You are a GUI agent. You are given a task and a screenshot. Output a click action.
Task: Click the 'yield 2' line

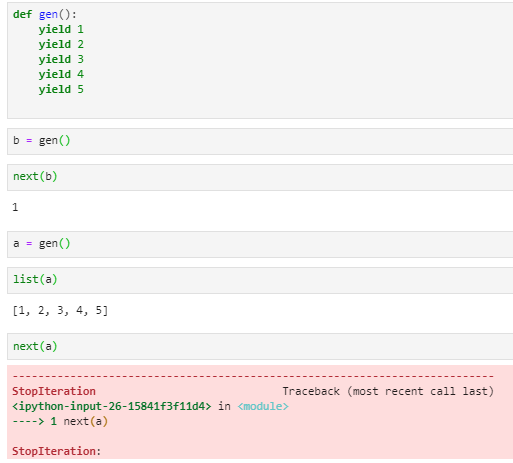tap(61, 44)
